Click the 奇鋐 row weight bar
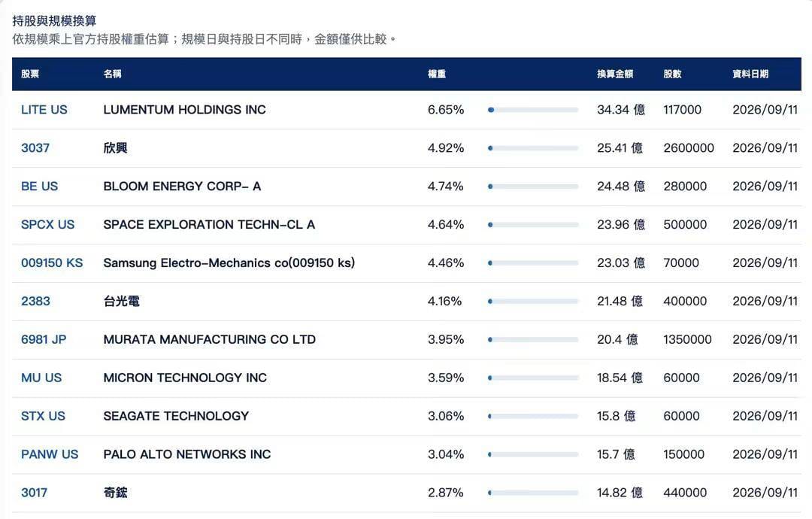This screenshot has height=519, width=812. point(533,493)
